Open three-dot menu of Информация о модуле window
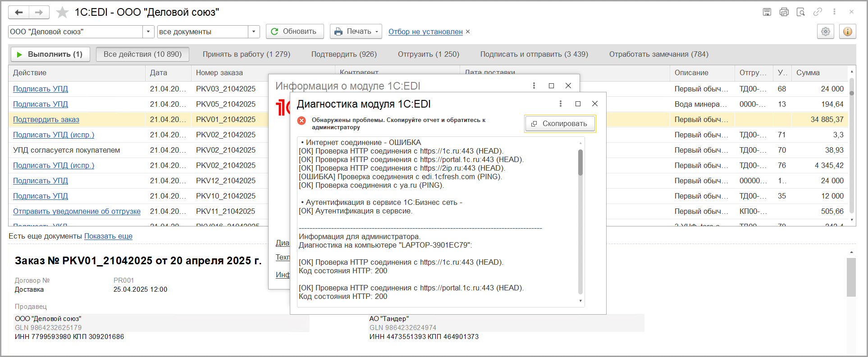 534,86
